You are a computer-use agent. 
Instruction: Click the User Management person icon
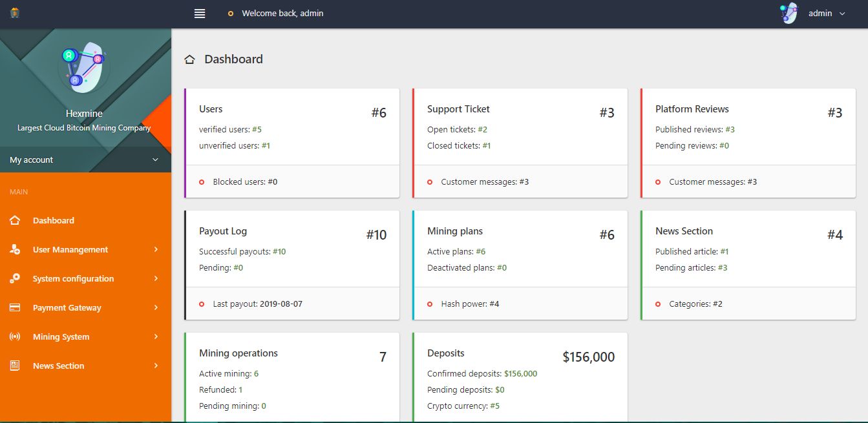[15, 249]
